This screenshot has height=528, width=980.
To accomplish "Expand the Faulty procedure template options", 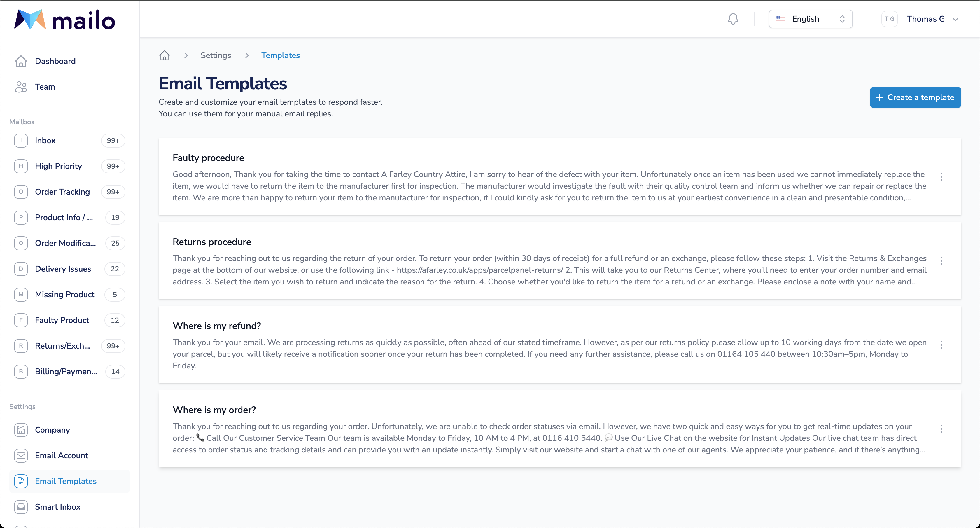I will point(942,177).
